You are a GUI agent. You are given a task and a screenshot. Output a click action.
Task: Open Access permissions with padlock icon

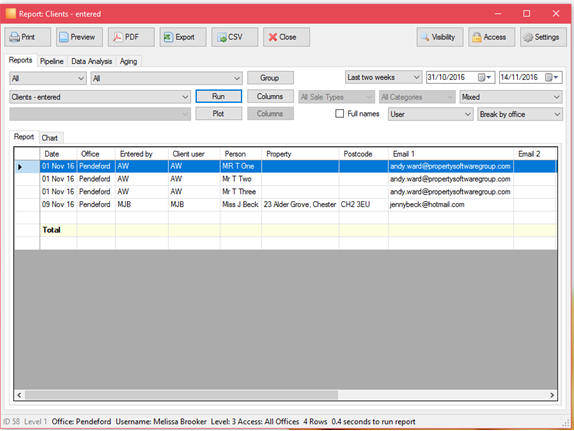coord(491,37)
